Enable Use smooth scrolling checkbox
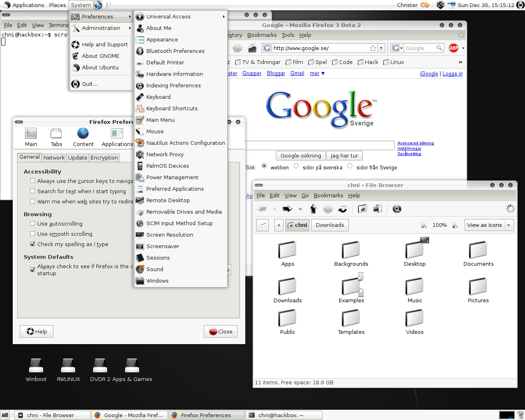Image resolution: width=525 pixels, height=420 pixels. coord(33,234)
